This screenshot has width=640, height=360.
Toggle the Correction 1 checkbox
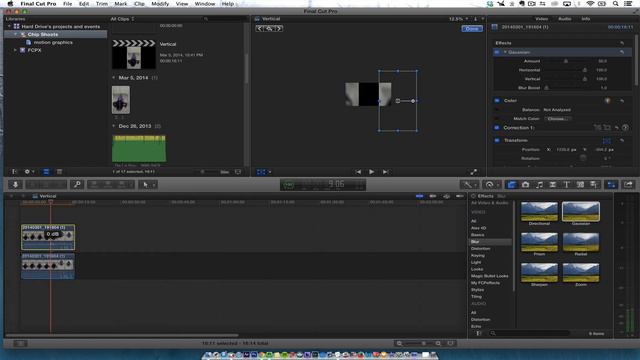coord(497,128)
